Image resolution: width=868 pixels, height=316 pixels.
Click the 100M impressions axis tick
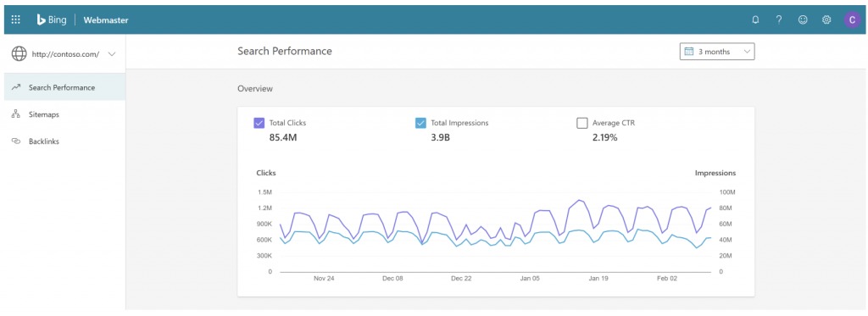click(x=726, y=192)
